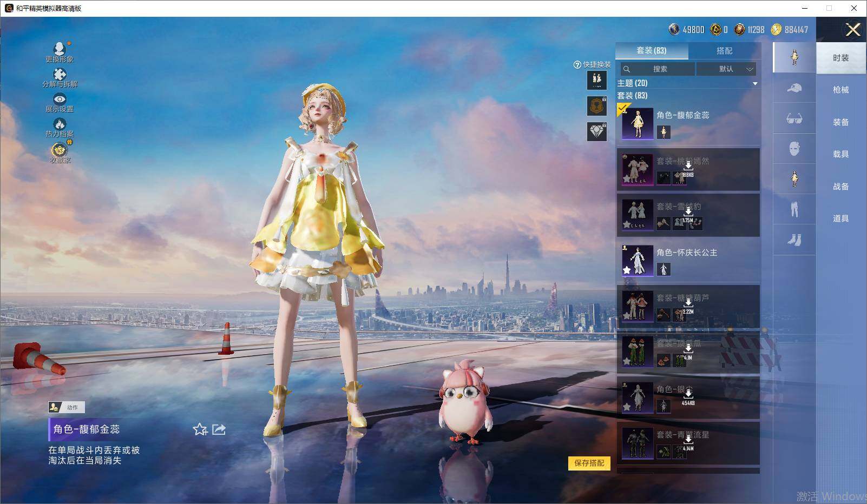Select the shoes category icon

click(794, 240)
